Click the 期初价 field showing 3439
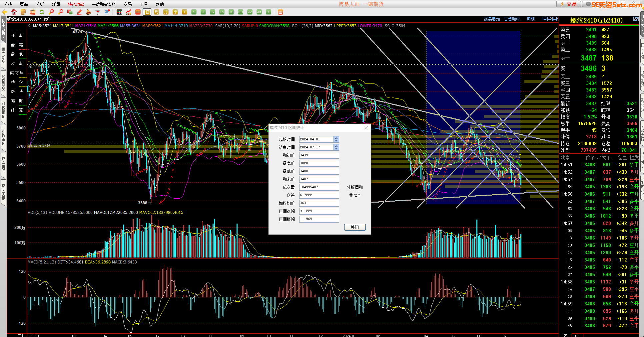The height and width of the screenshot is (337, 644). [319, 155]
